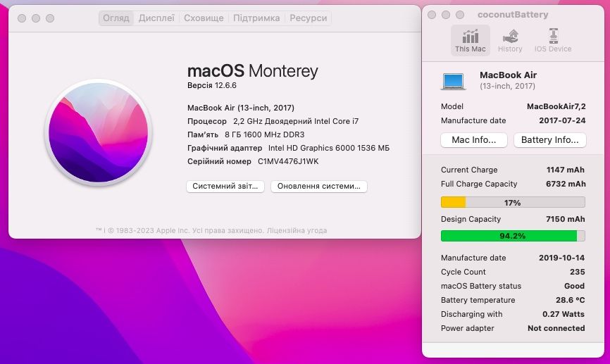Open the iOS Device view in coconutBattery
This screenshot has height=364, width=610.
click(x=553, y=41)
